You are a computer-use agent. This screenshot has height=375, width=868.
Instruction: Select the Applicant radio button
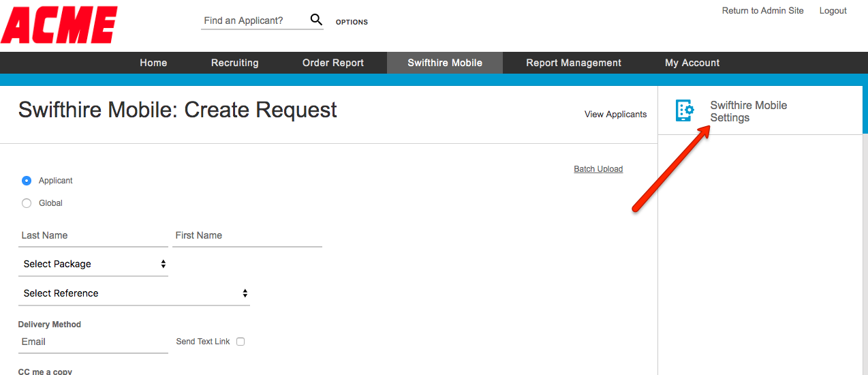pos(27,181)
